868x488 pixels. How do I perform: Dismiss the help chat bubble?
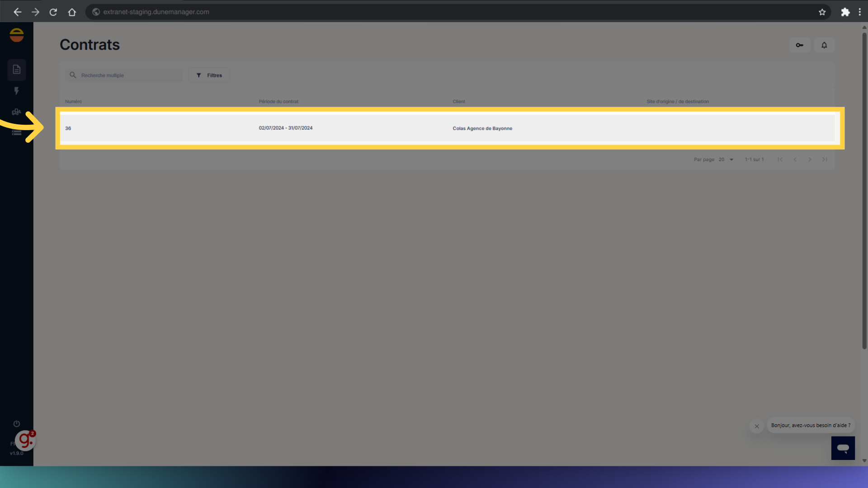(x=757, y=426)
